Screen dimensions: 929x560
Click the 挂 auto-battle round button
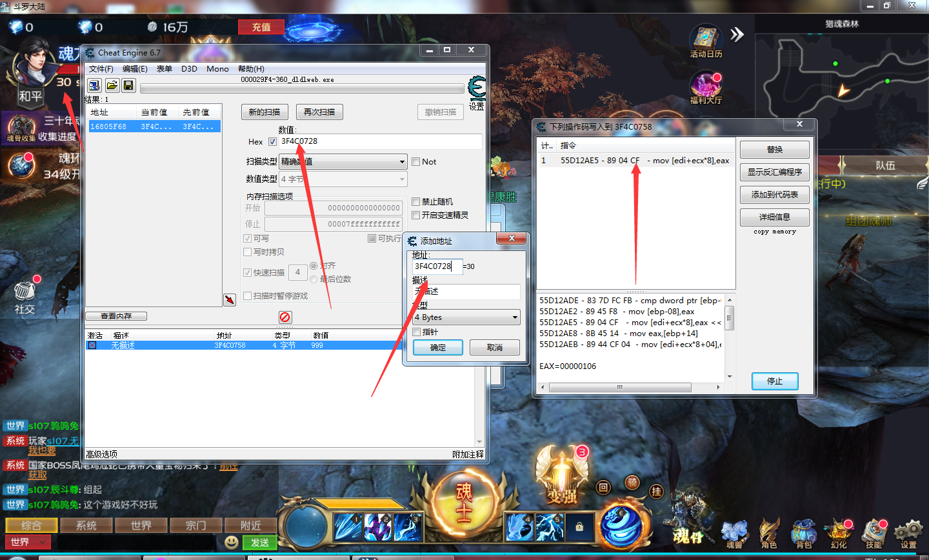coord(656,492)
